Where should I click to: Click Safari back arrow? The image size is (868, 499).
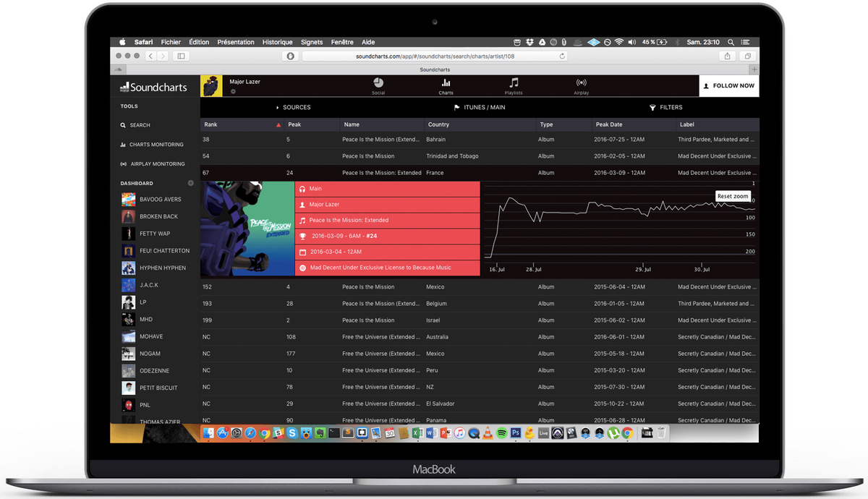[150, 56]
